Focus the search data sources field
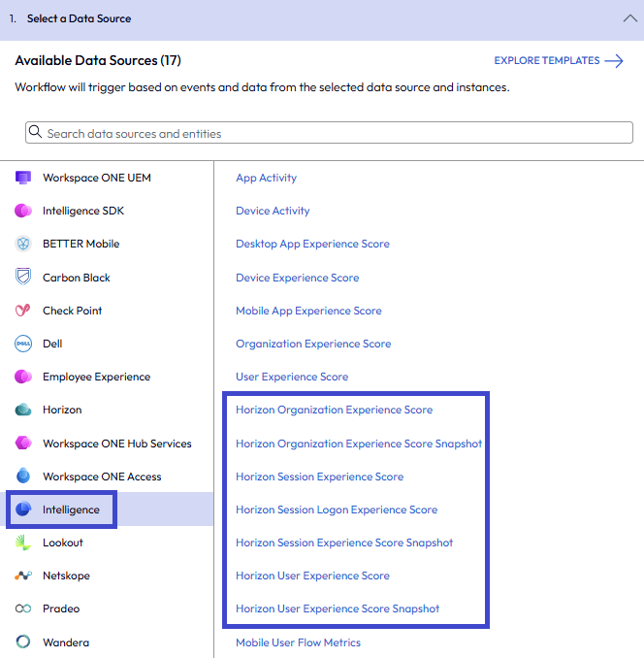Screen dimensions: 644x658 (329, 133)
